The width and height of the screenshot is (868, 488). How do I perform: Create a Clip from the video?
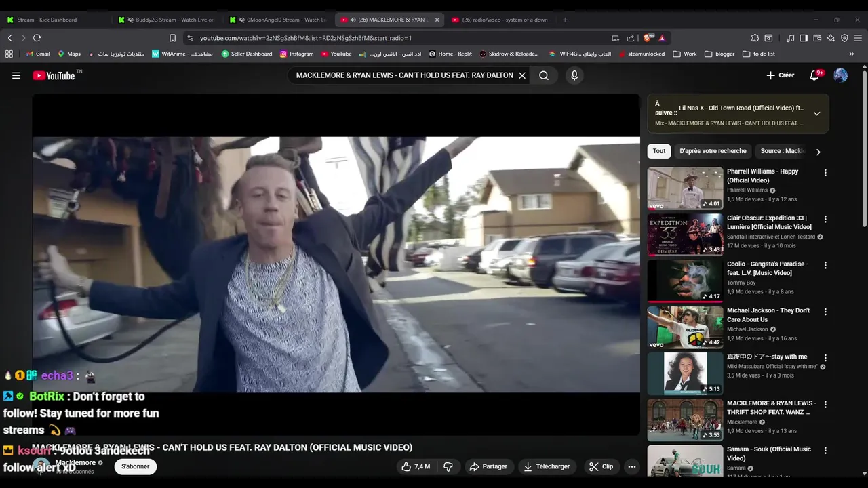click(x=601, y=466)
